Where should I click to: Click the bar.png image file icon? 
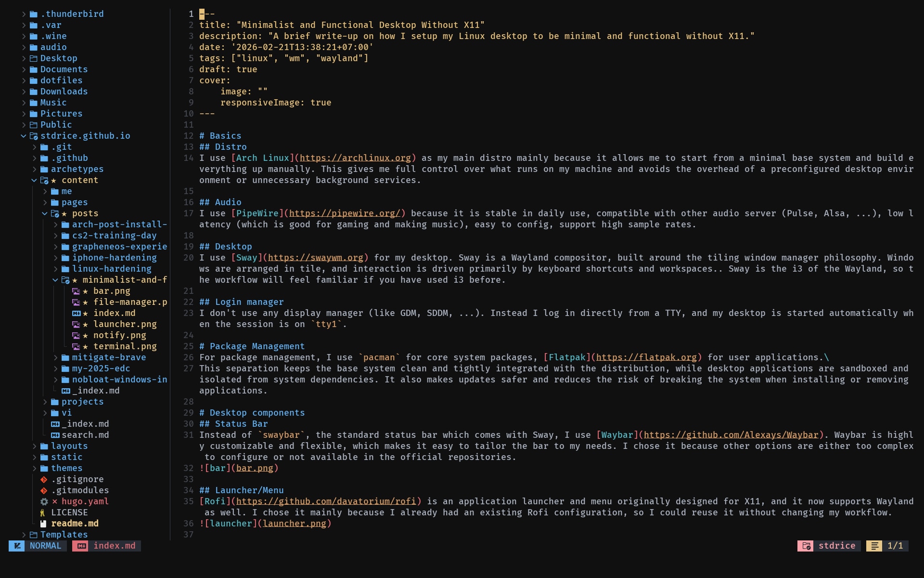tap(76, 291)
